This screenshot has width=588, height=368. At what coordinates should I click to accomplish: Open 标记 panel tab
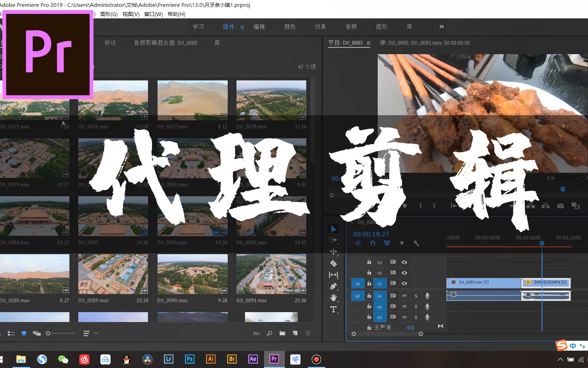pyautogui.click(x=110, y=43)
